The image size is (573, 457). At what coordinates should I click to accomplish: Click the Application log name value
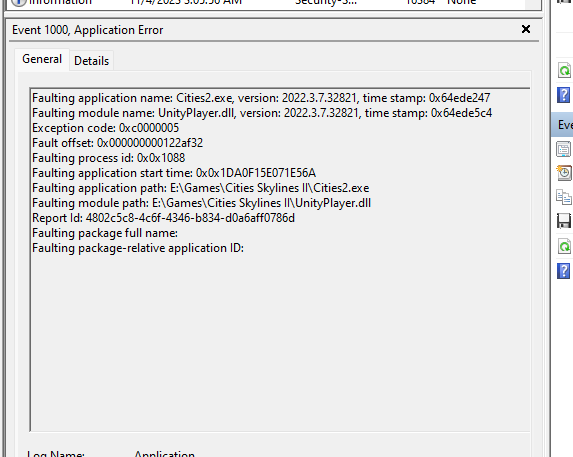coord(164,454)
